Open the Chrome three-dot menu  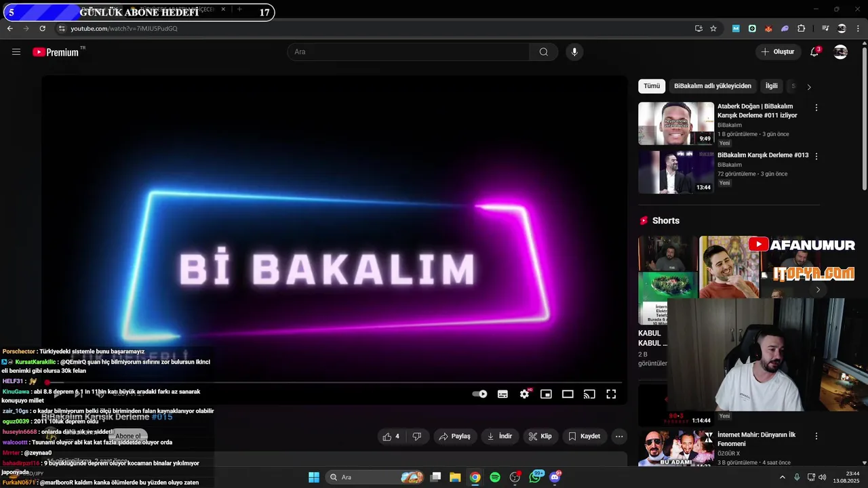tap(858, 28)
